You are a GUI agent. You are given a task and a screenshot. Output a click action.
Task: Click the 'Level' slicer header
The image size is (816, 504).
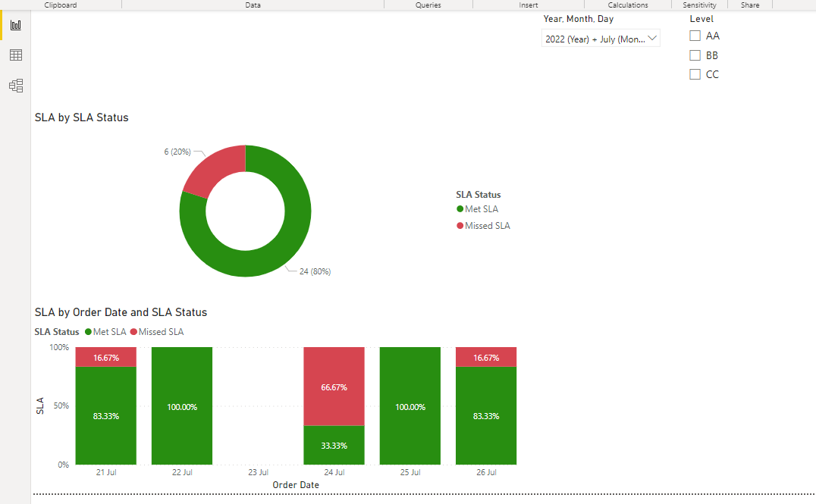coord(701,19)
